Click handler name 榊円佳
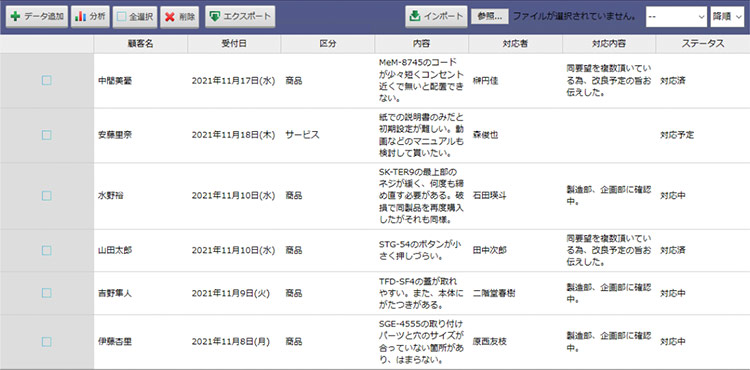750x370 pixels. click(x=485, y=81)
